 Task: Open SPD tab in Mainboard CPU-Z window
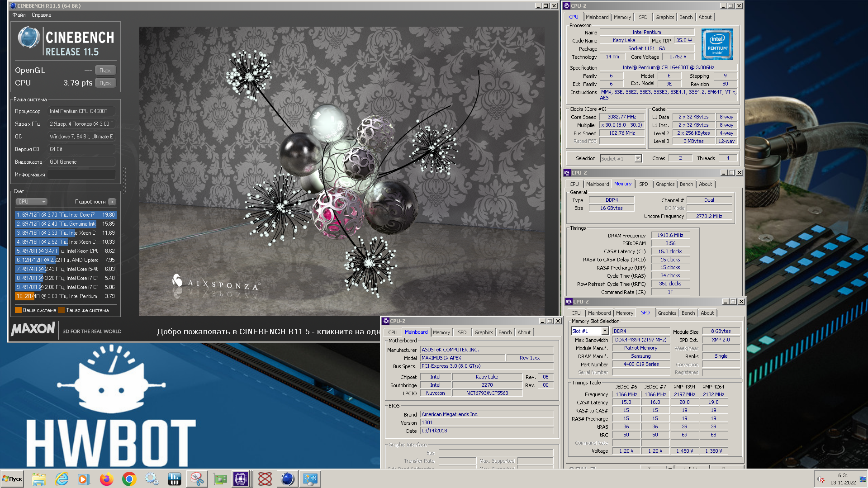tap(462, 332)
